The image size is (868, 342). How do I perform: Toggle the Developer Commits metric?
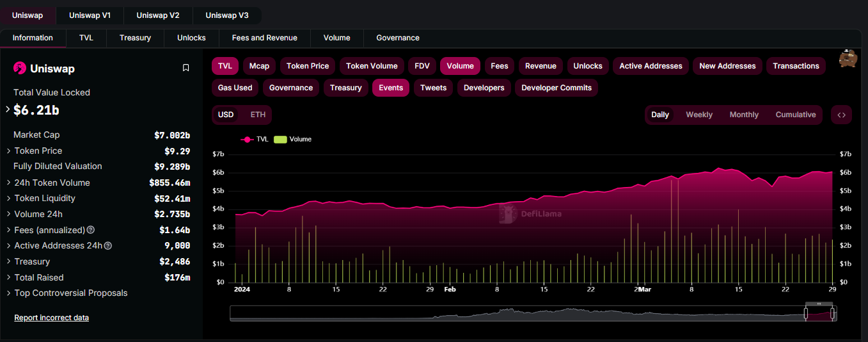(556, 88)
